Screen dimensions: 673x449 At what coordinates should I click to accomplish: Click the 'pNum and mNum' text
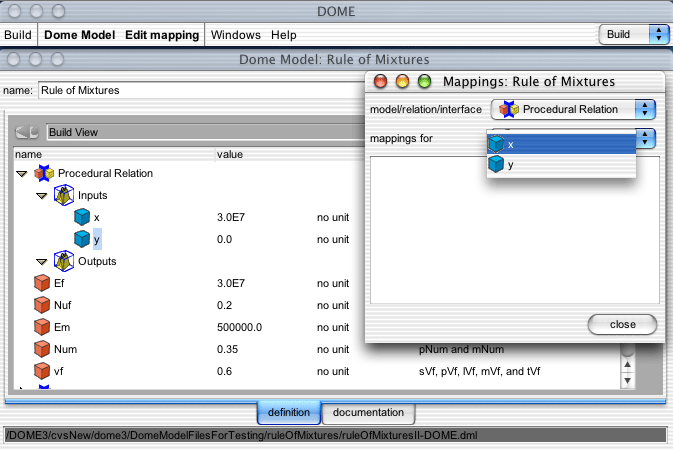(461, 349)
